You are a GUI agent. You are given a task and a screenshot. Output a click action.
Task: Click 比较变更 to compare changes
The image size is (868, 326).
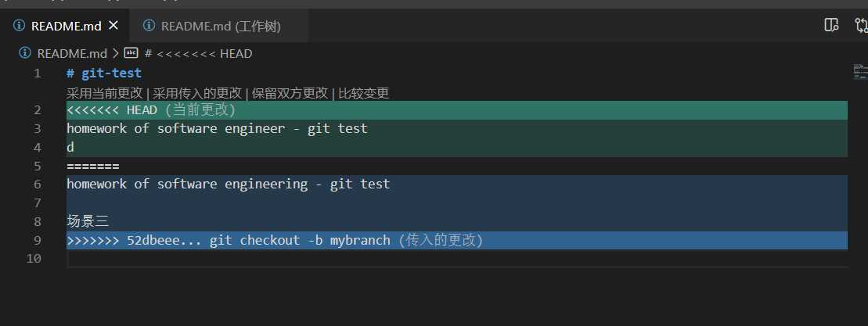point(364,93)
